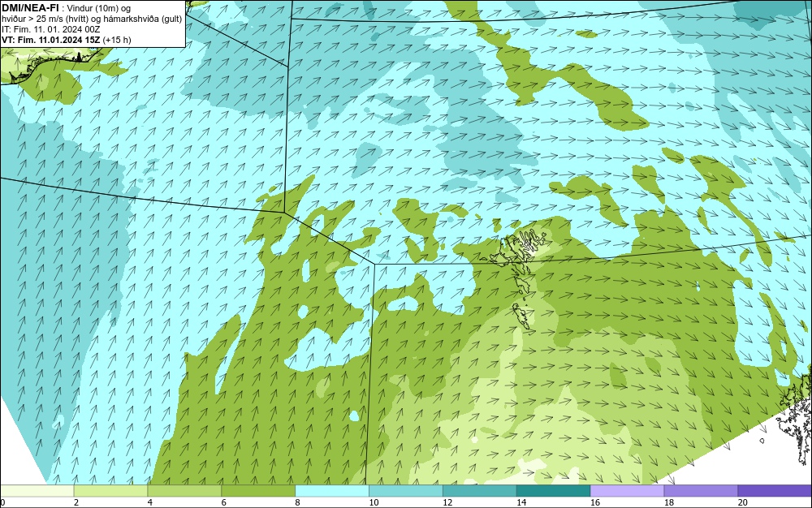The width and height of the screenshot is (812, 508).
Task: Click the 'hviður > 25 m/s (hvítt)' legend line
Action: point(45,19)
